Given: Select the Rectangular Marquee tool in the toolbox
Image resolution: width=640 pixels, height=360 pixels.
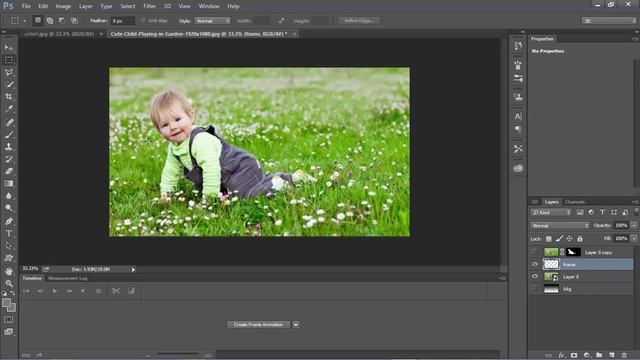Looking at the screenshot, I should [9, 60].
